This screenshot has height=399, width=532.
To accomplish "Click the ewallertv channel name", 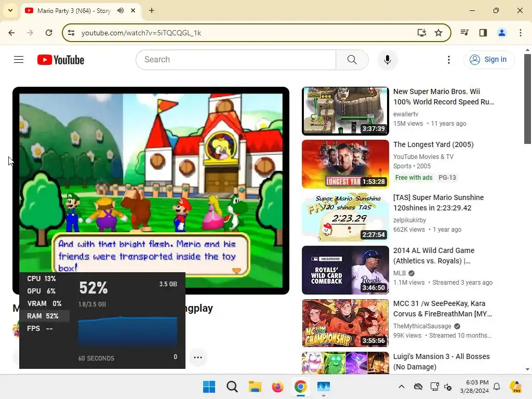I will pos(405,114).
